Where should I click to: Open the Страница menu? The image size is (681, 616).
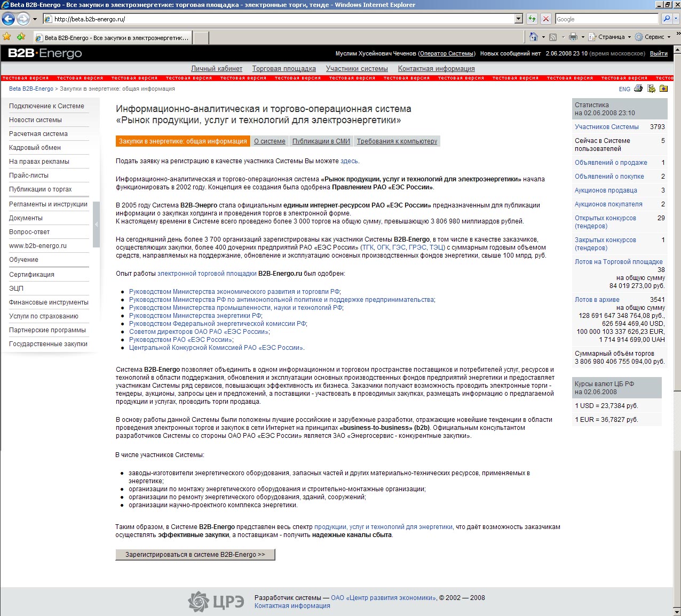(609, 37)
